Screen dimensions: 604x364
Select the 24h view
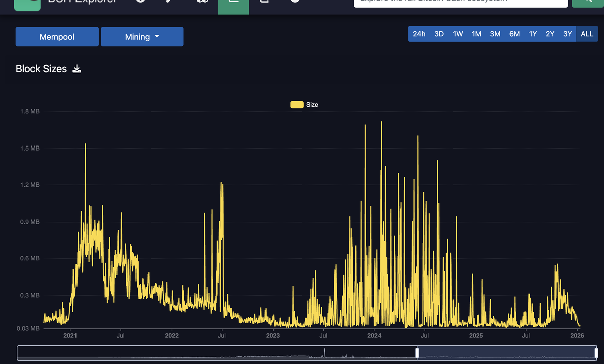click(x=419, y=34)
